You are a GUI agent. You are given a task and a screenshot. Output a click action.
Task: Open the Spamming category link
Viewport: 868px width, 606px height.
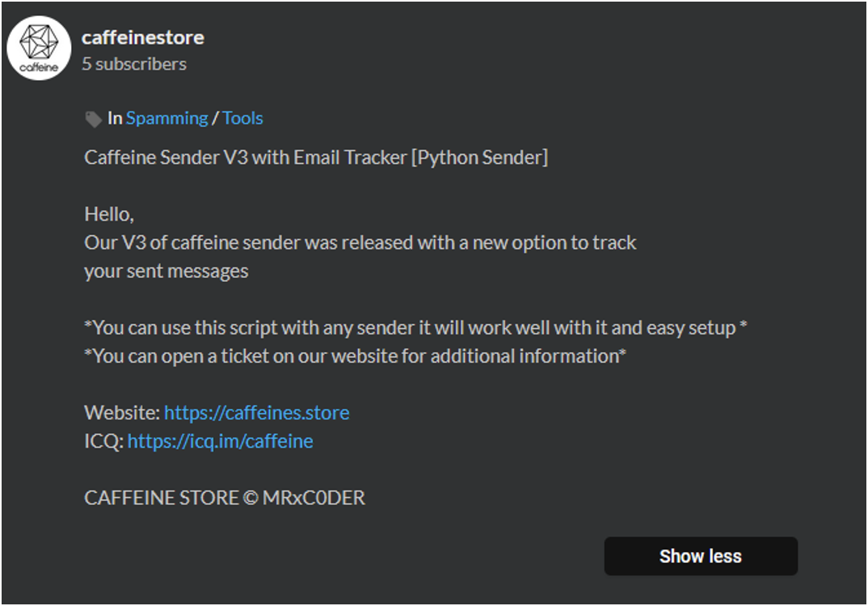[x=167, y=119]
